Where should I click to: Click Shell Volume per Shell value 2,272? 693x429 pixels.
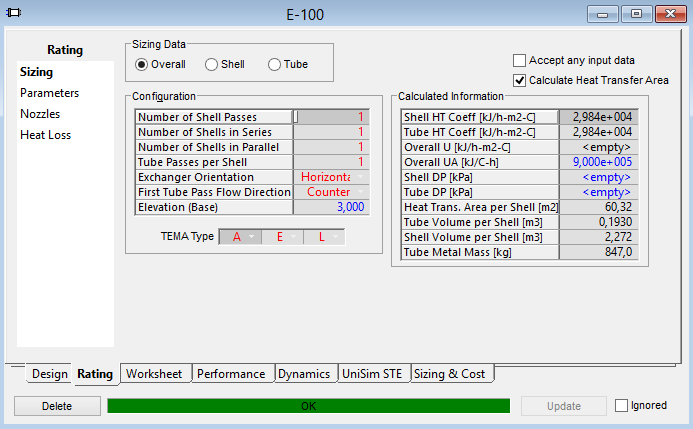598,237
